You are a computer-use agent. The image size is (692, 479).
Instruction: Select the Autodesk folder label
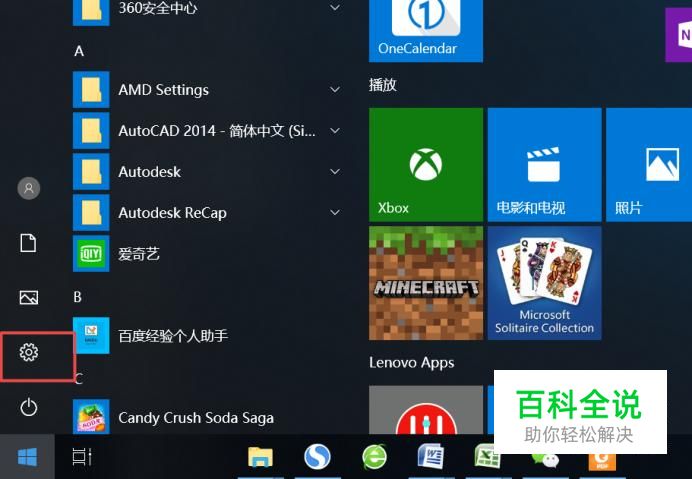click(x=150, y=171)
